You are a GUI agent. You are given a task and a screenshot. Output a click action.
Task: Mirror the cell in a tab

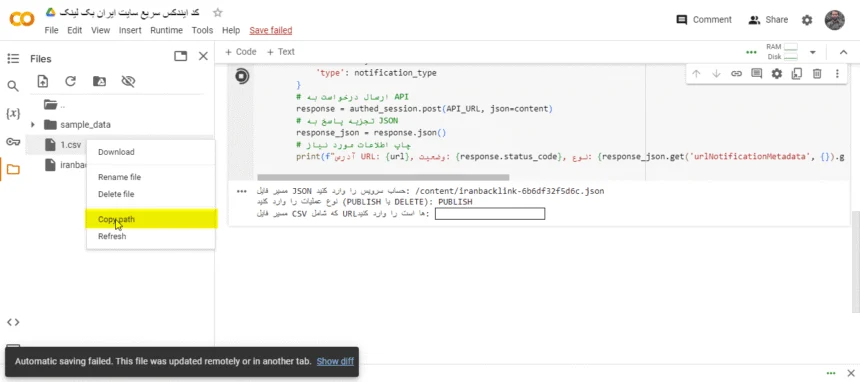pos(797,74)
